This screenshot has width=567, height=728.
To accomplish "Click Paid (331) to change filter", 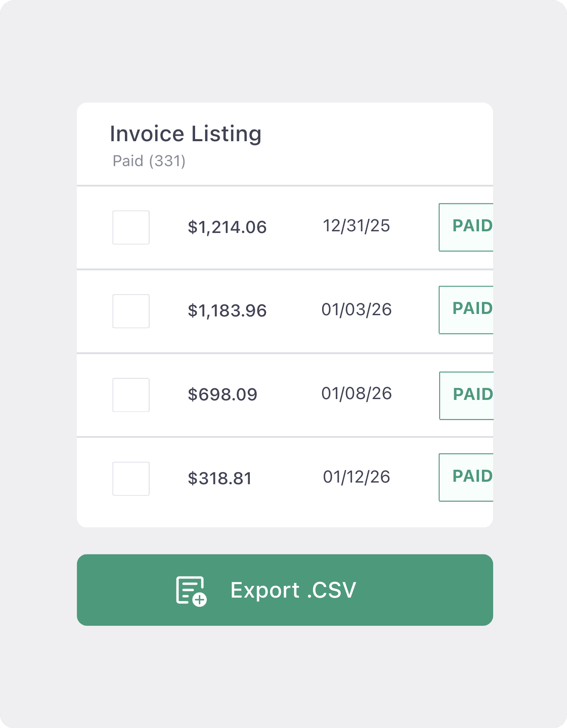I will (x=149, y=161).
